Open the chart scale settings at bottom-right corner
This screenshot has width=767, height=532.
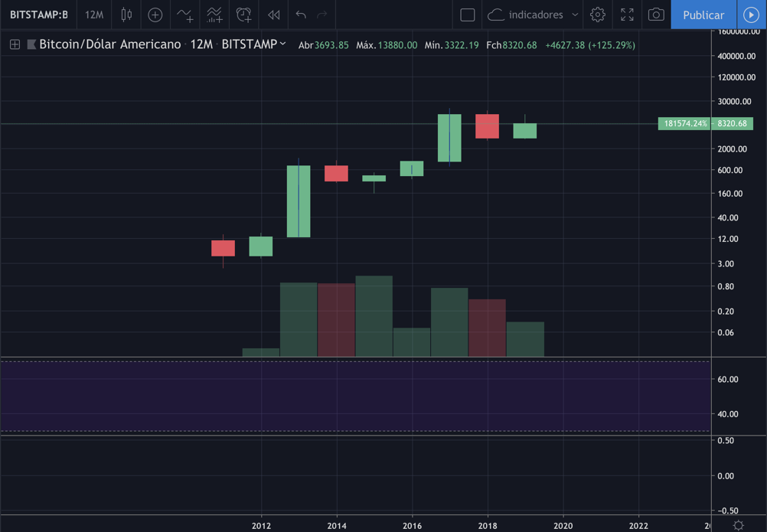pos(738,525)
